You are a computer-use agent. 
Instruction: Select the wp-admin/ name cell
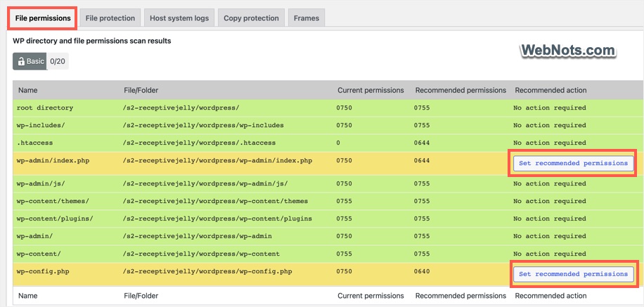tap(34, 236)
